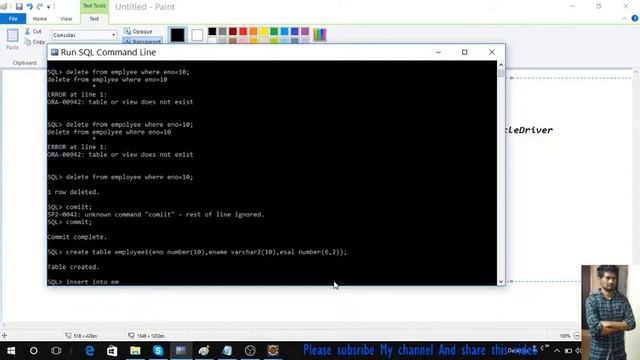Switch to the Home ribbon tab

[40, 19]
